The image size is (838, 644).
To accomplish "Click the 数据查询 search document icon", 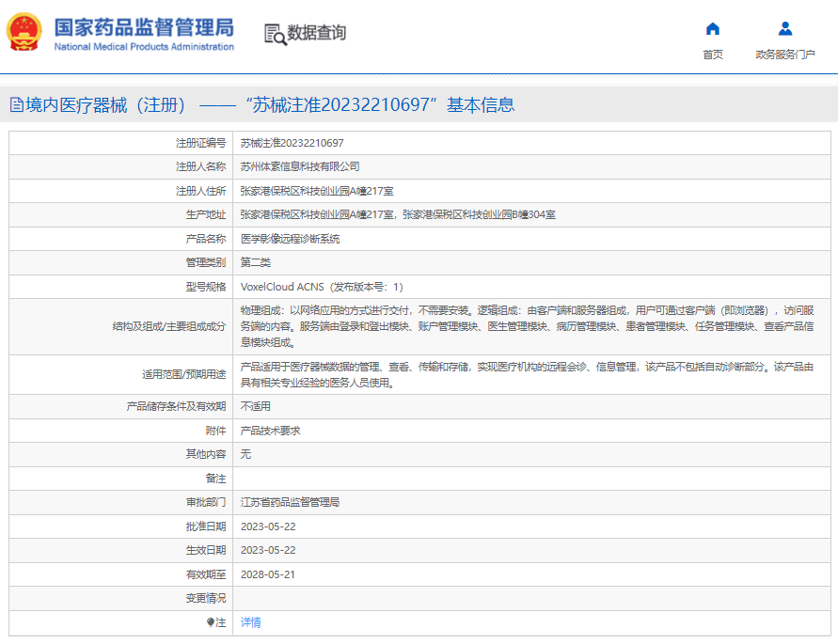I will pyautogui.click(x=276, y=34).
